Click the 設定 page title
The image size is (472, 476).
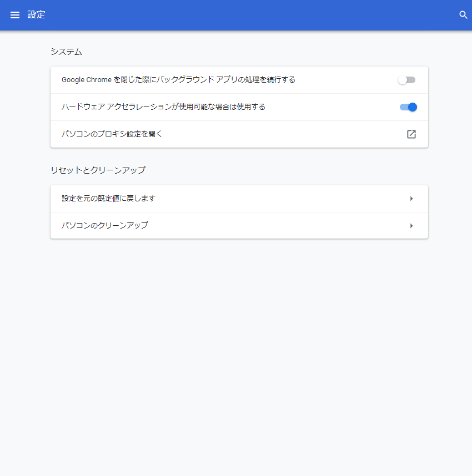click(x=36, y=14)
